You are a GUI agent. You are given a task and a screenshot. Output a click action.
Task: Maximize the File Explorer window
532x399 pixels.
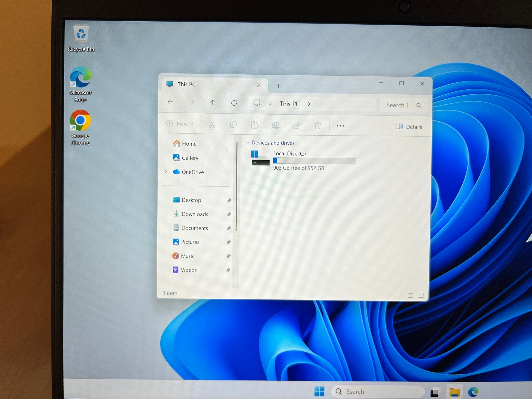coord(402,83)
